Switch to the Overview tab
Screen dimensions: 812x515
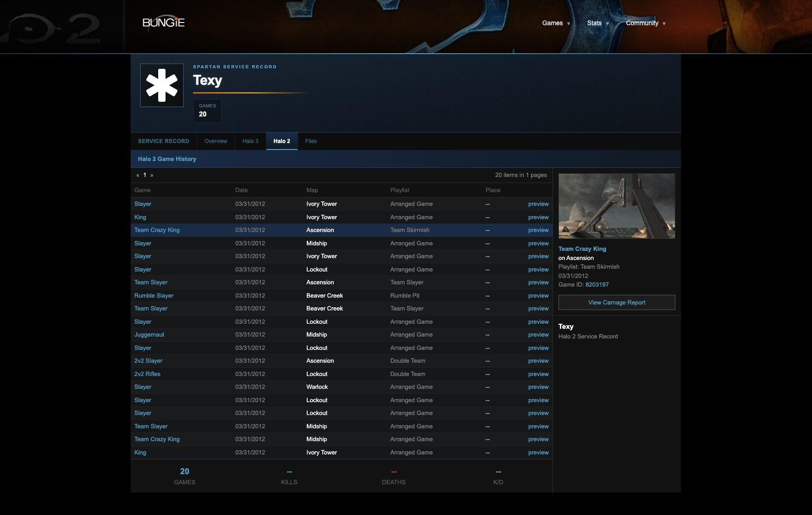(x=216, y=141)
